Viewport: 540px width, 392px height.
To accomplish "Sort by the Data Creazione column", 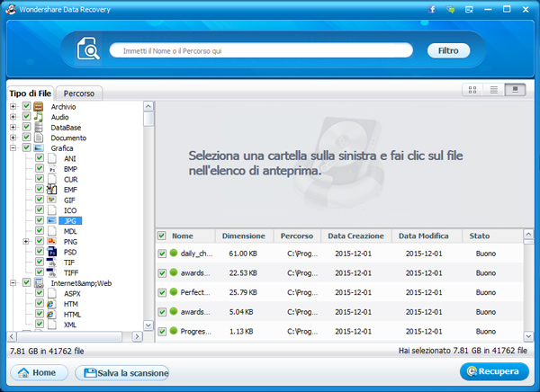I will coord(355,236).
